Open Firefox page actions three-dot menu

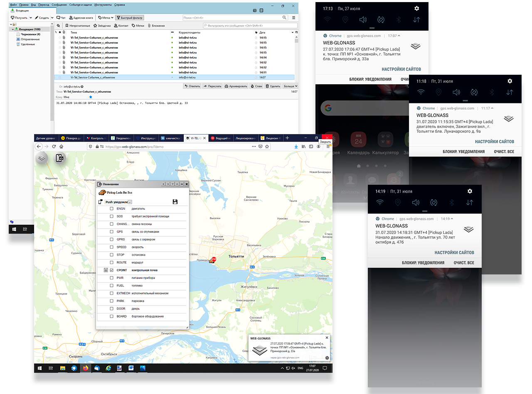coord(254,147)
